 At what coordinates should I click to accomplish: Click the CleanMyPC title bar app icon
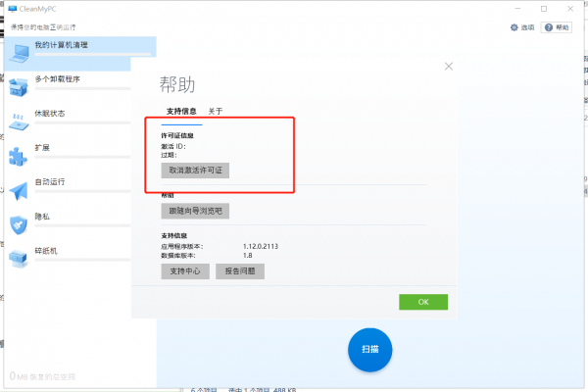click(13, 8)
